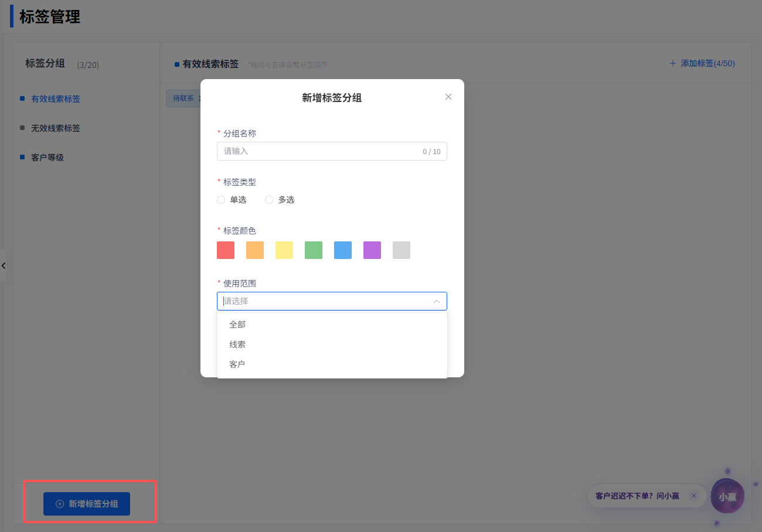Click the plus icon beside 添加标签

pos(672,63)
